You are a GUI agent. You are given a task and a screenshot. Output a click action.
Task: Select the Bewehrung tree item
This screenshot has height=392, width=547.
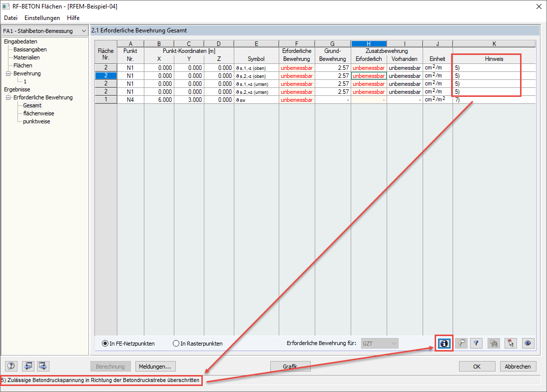pos(27,73)
